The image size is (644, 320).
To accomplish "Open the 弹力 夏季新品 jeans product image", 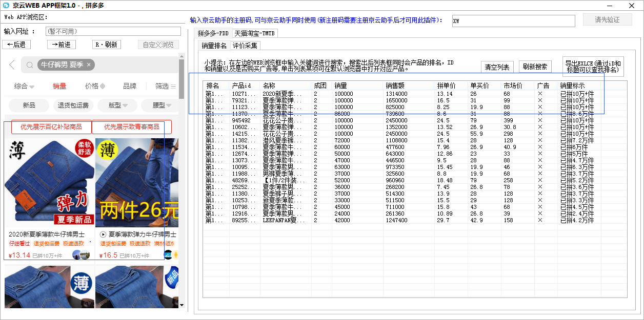I will [x=50, y=182].
